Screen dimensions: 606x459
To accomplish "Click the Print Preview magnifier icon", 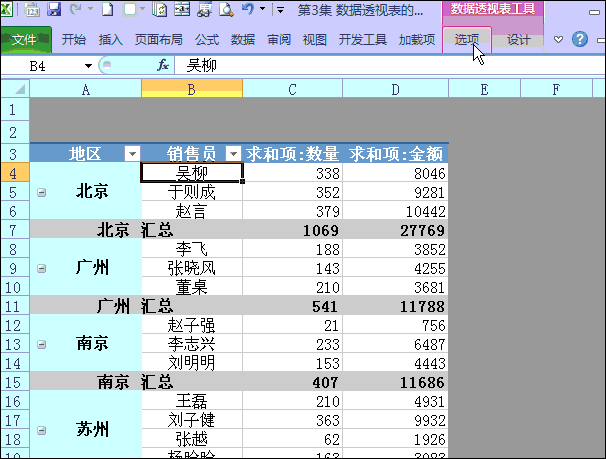I will 225,10.
